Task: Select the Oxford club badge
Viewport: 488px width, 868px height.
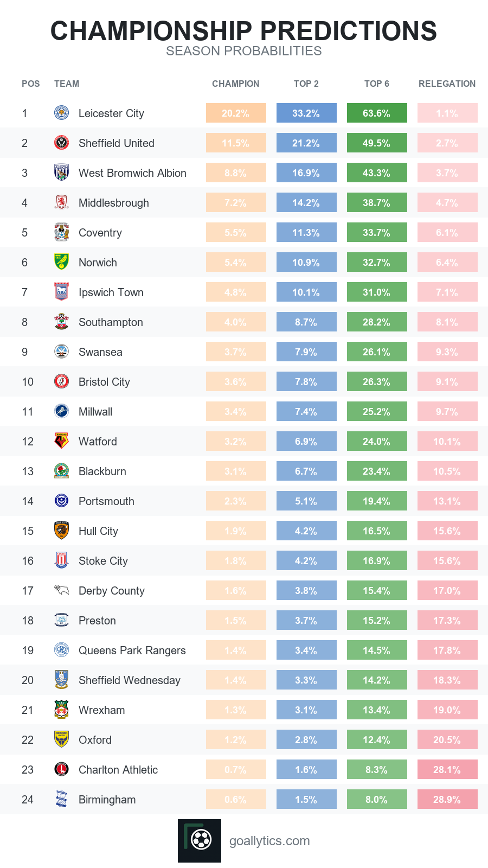Action: coord(62,739)
